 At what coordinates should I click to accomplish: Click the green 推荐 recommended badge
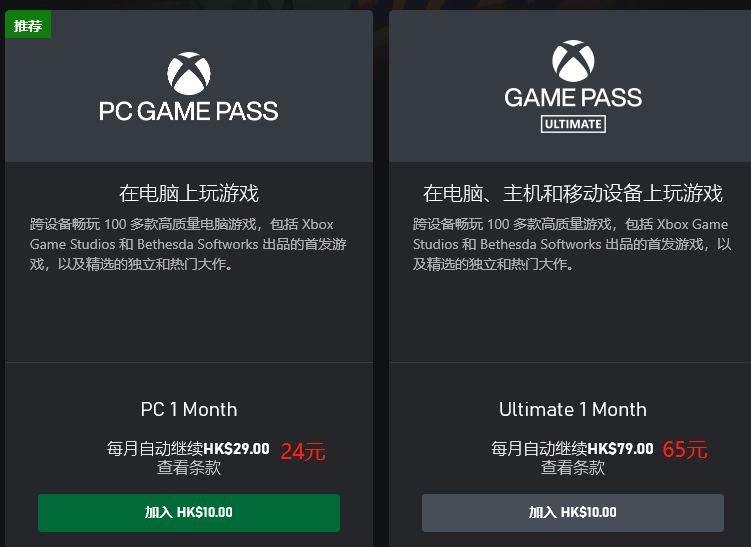click(x=28, y=25)
